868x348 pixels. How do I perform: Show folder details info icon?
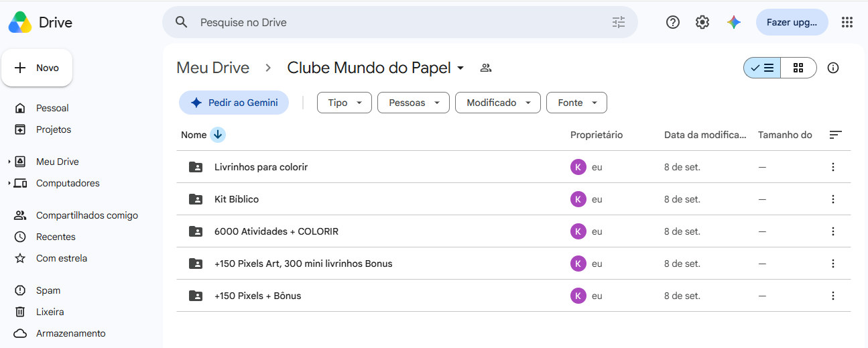pyautogui.click(x=833, y=68)
